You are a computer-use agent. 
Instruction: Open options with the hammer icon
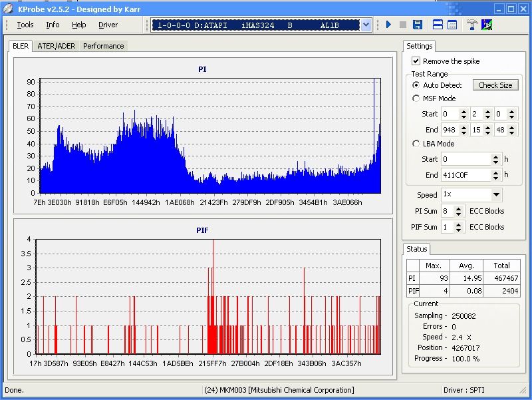(x=472, y=25)
